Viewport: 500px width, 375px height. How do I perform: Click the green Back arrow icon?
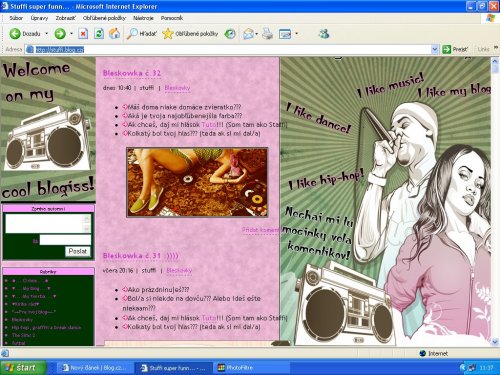pos(15,33)
